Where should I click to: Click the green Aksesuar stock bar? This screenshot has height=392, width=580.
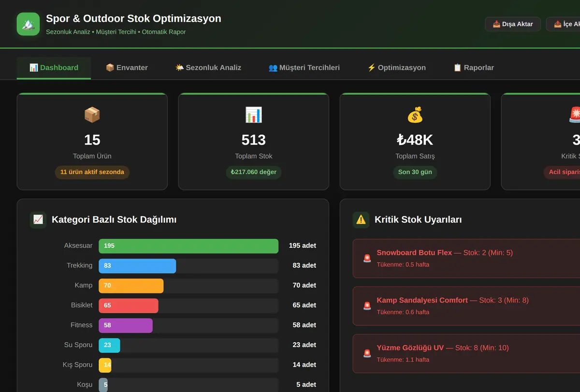pos(188,246)
